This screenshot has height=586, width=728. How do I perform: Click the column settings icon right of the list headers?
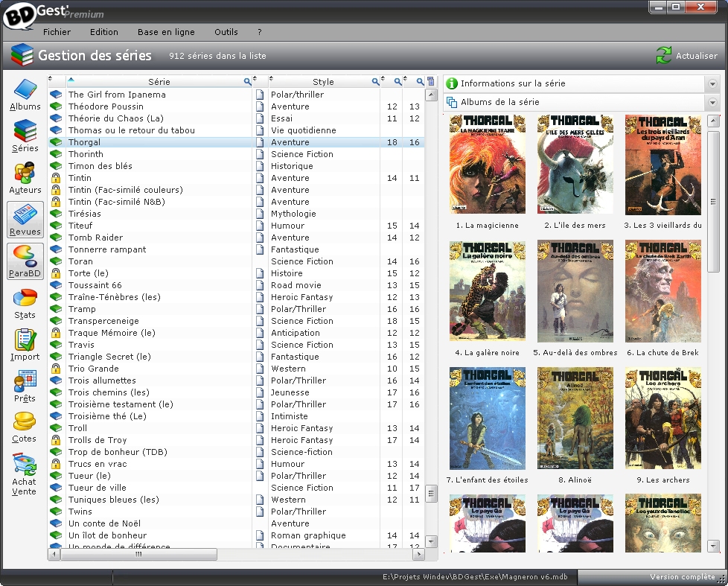[431, 81]
